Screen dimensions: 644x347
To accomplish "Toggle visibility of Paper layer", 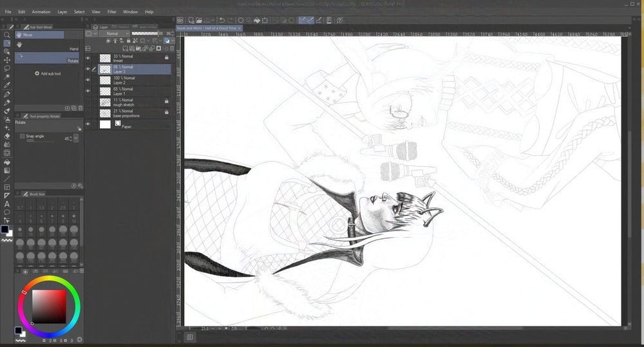I will pos(88,124).
